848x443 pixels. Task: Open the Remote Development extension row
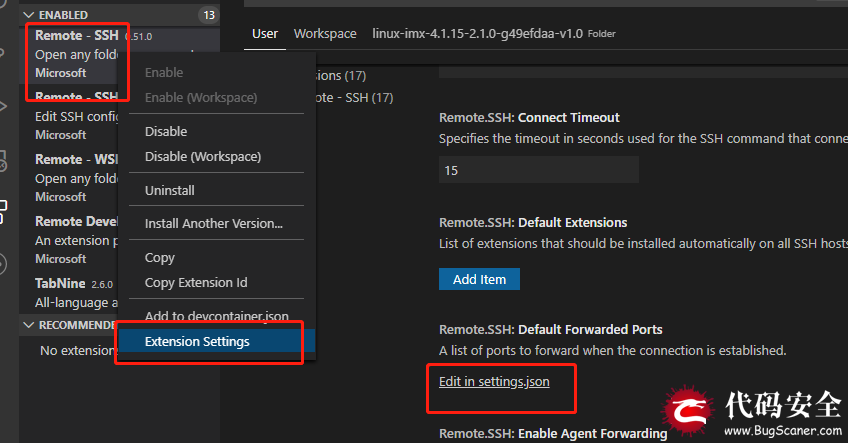coord(69,240)
